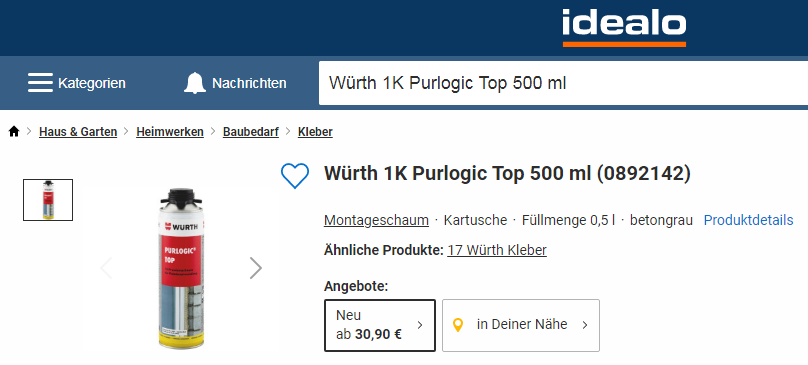
Task: Click the yellow location pin icon
Action: [457, 325]
